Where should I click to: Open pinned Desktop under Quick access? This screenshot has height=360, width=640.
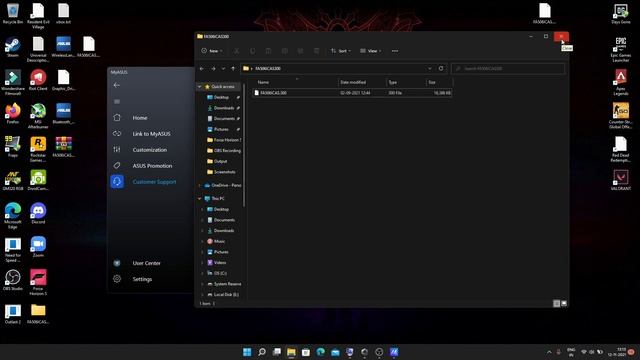tap(221, 97)
